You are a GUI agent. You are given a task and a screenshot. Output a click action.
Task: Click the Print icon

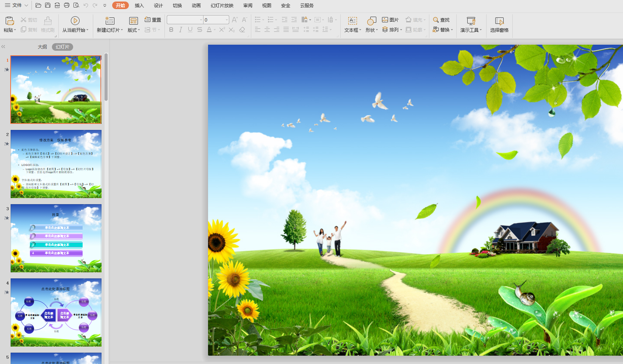coord(67,5)
